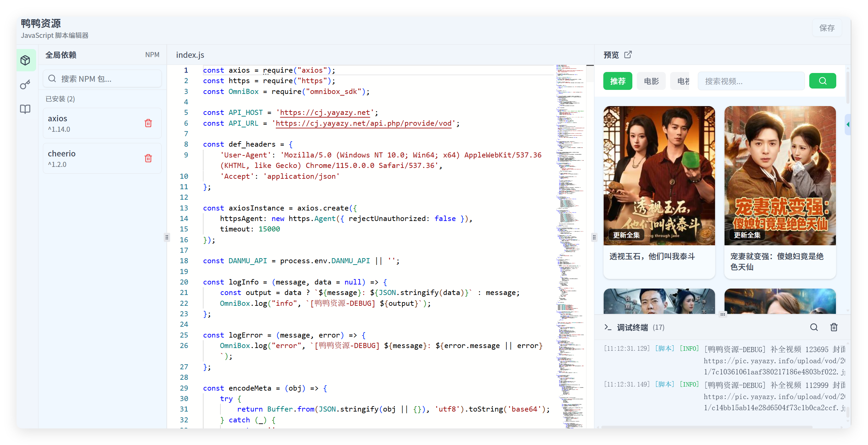
Task: Click the API_URL link in line 6
Action: click(364, 123)
